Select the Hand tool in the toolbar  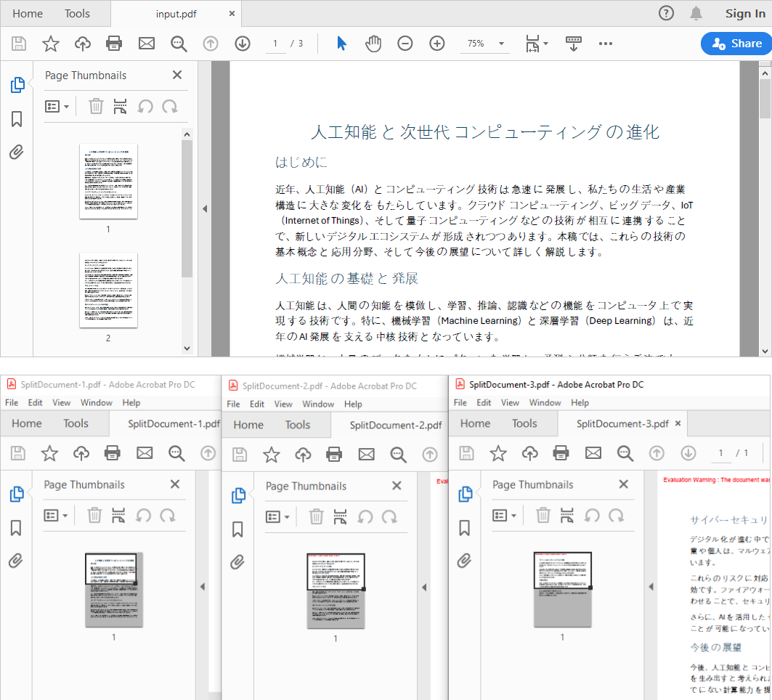pyautogui.click(x=373, y=44)
